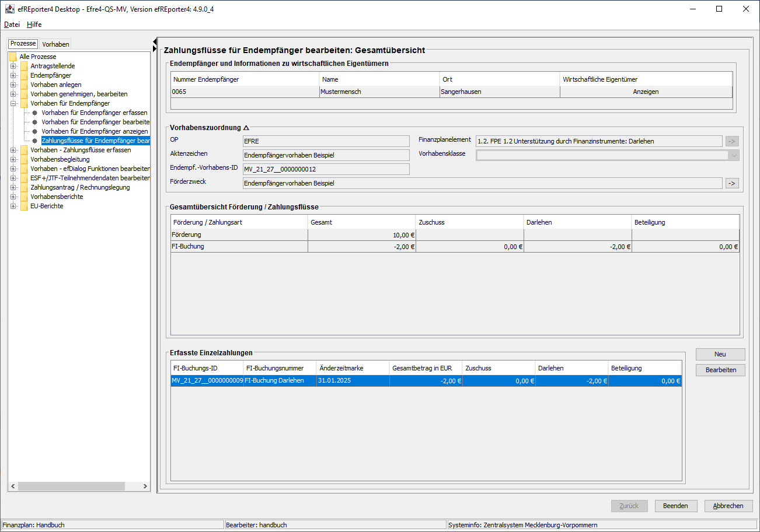Open the Hilfe menu
Screen dimensions: 760x532
click(34, 24)
